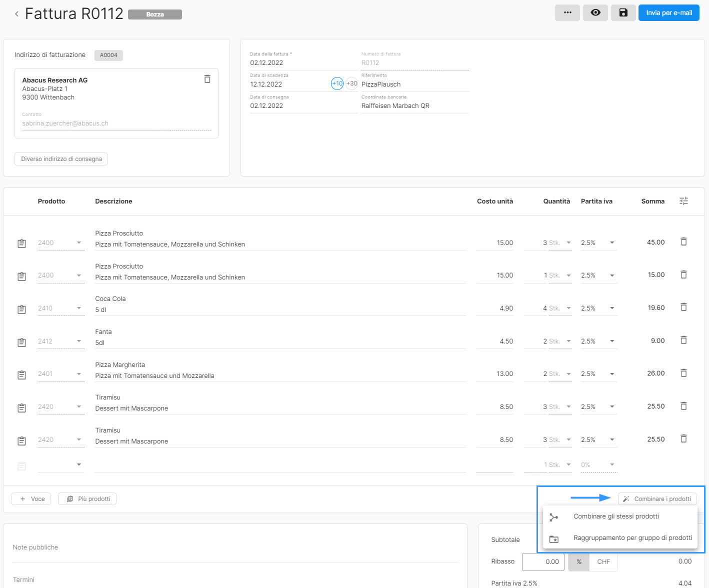Open the three-dots more options menu
This screenshot has width=709, height=588.
coord(567,13)
